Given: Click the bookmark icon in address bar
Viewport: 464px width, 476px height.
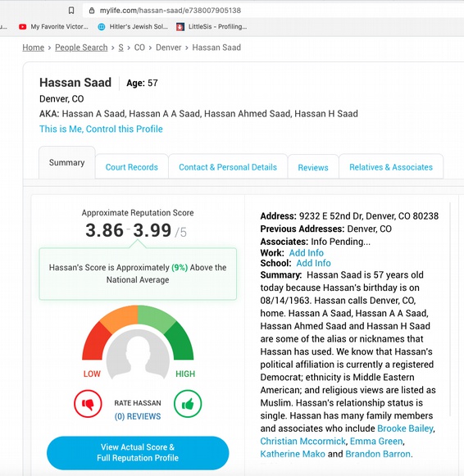Looking at the screenshot, I should click(71, 11).
